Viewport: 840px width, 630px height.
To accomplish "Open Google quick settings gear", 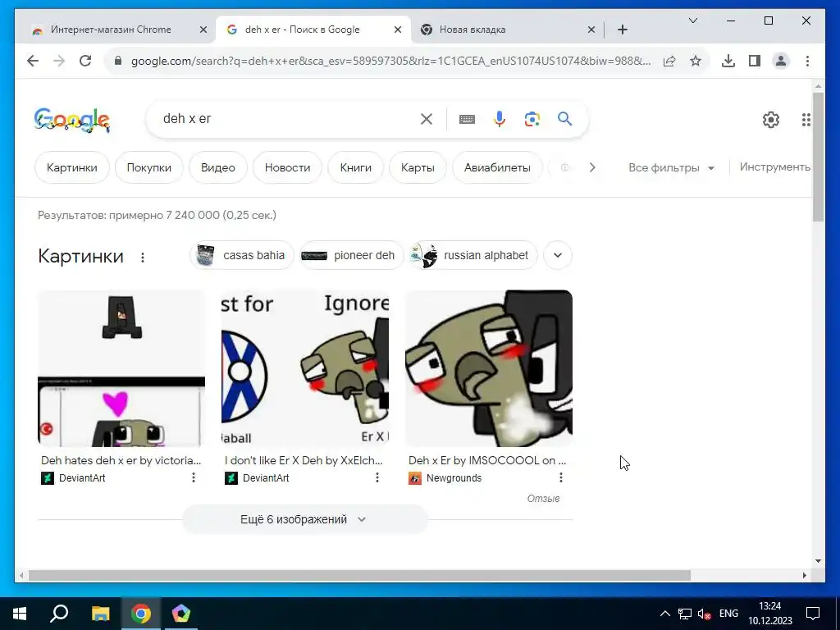I will (x=771, y=120).
